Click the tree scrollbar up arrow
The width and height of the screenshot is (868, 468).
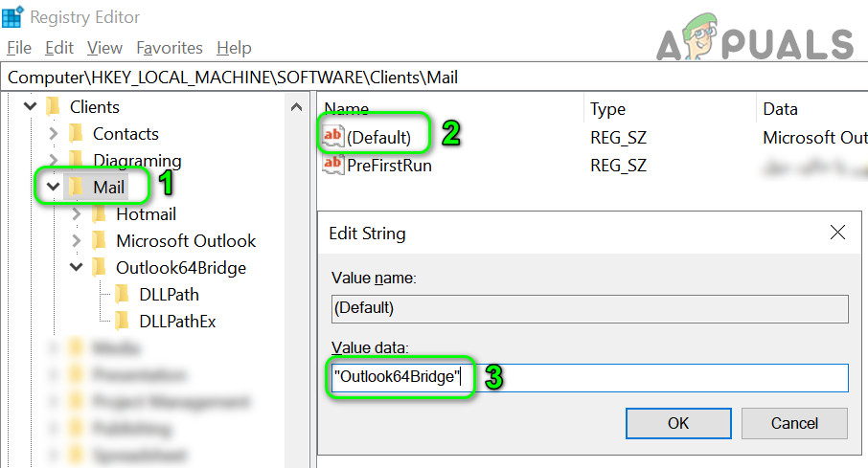[297, 108]
